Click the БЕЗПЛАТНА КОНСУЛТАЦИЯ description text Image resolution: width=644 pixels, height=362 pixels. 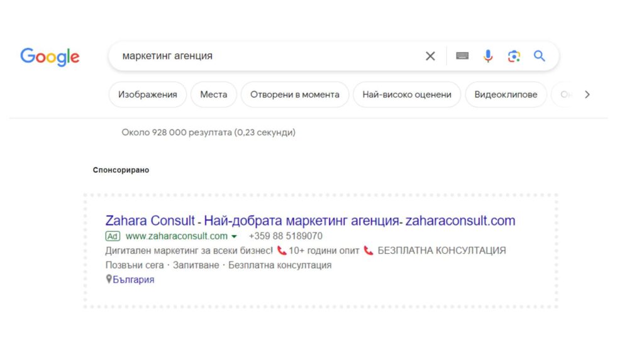441,250
